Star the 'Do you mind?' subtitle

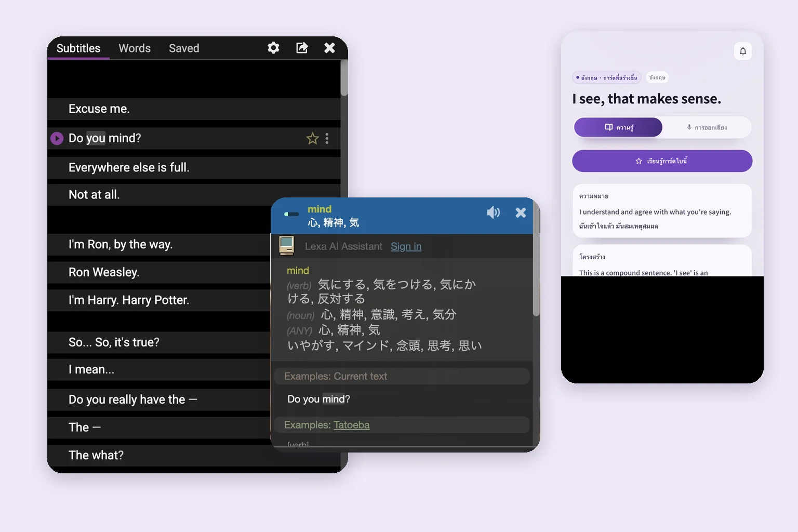point(312,138)
